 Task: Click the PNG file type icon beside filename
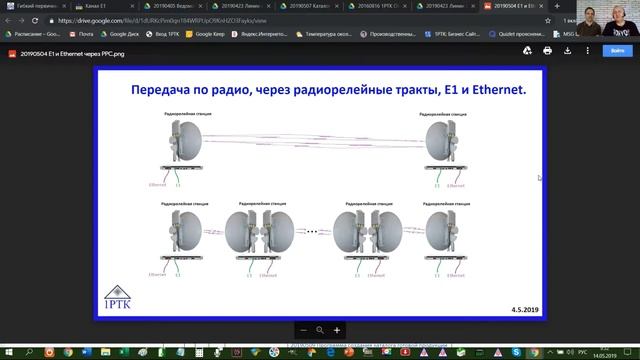pyautogui.click(x=12, y=54)
